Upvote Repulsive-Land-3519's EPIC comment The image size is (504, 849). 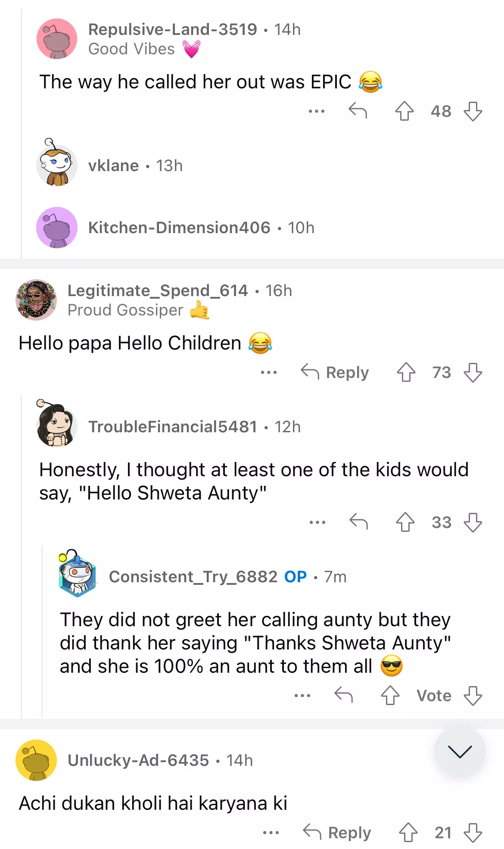[404, 111]
